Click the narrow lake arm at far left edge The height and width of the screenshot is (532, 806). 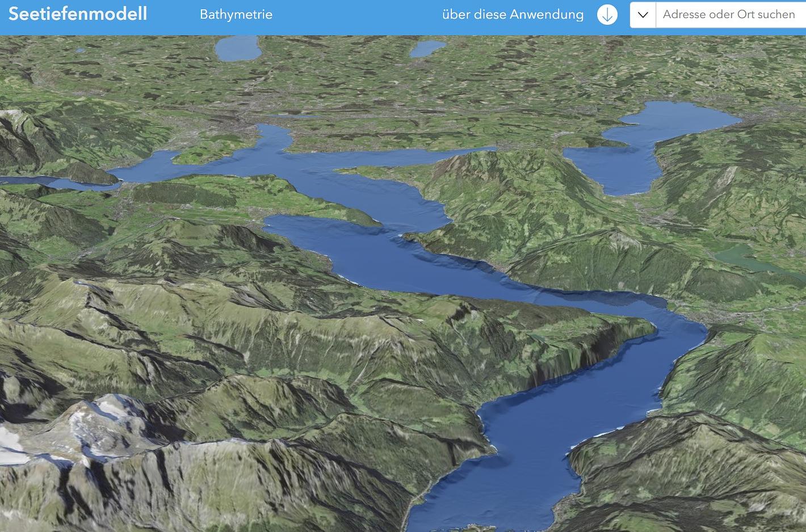[x=34, y=181]
